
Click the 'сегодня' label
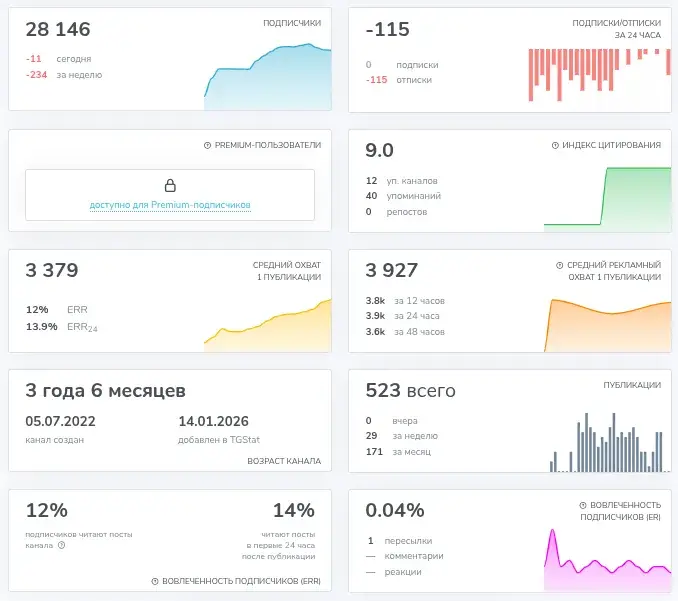(74, 59)
